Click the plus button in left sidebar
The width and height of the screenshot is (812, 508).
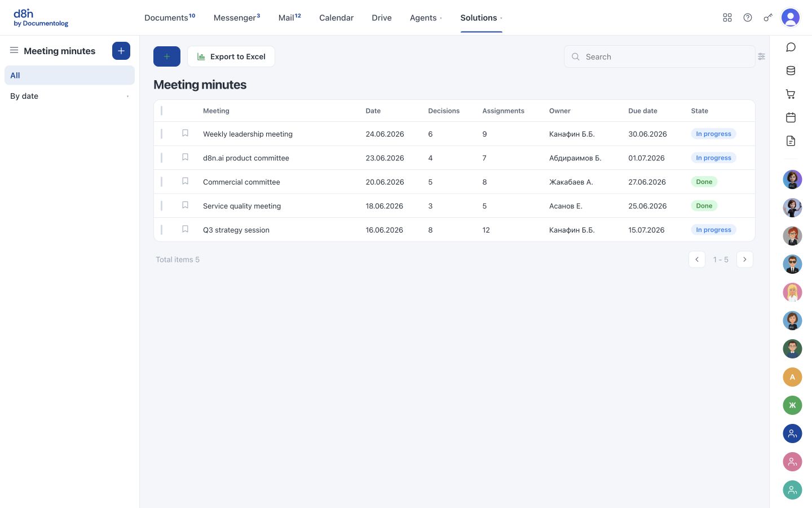pos(121,51)
